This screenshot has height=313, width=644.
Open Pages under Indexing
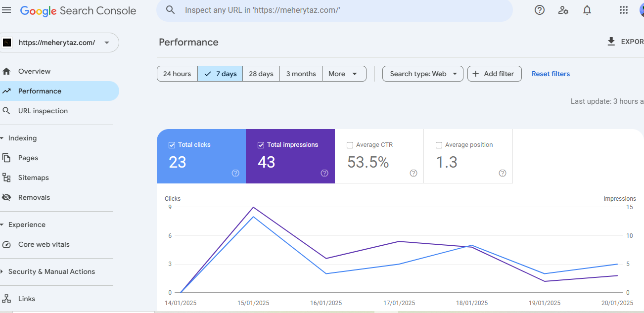click(x=59, y=158)
